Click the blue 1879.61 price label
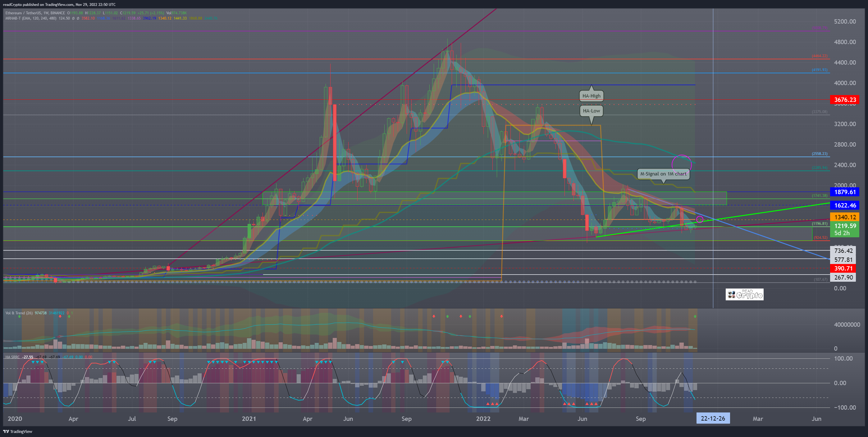The image size is (868, 437). 845,192
